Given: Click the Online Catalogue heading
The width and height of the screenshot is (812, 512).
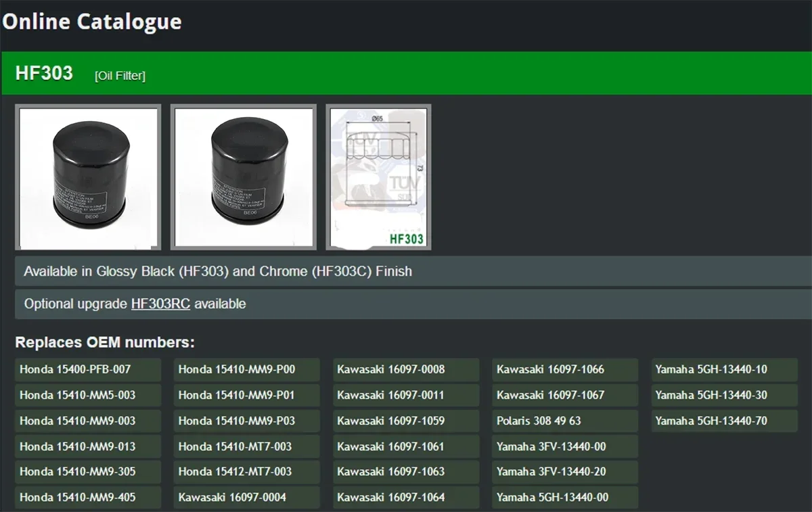Looking at the screenshot, I should click(x=92, y=22).
